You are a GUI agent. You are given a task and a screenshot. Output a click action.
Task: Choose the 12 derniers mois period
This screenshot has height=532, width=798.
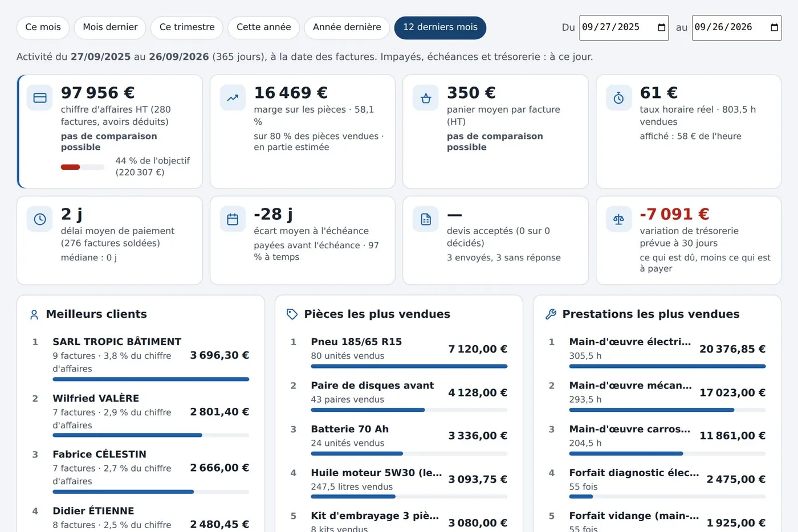[x=440, y=27]
